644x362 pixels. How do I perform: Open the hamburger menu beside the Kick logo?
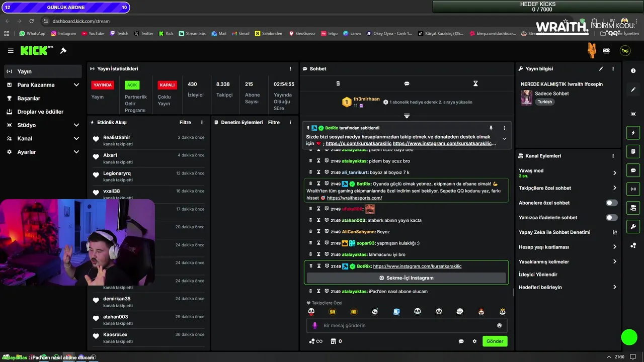11,51
